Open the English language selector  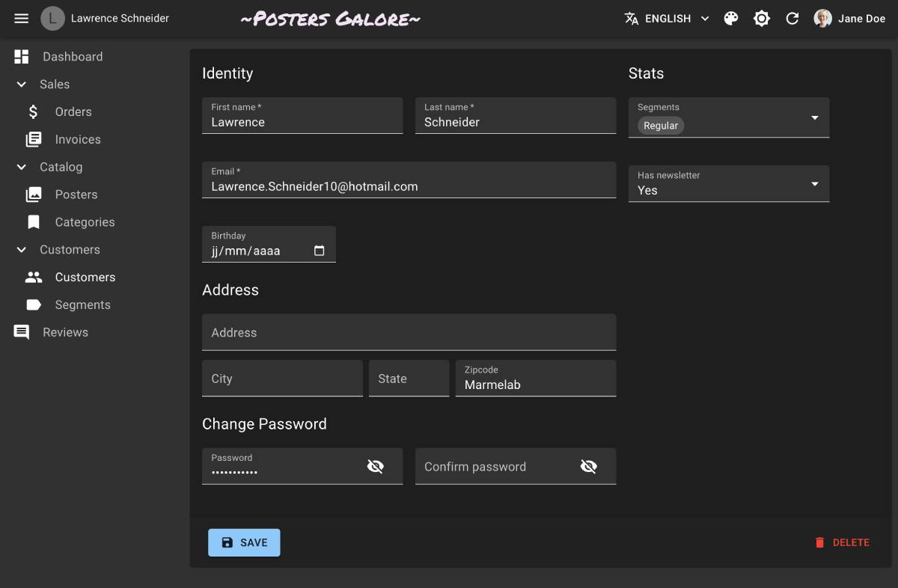click(x=667, y=19)
